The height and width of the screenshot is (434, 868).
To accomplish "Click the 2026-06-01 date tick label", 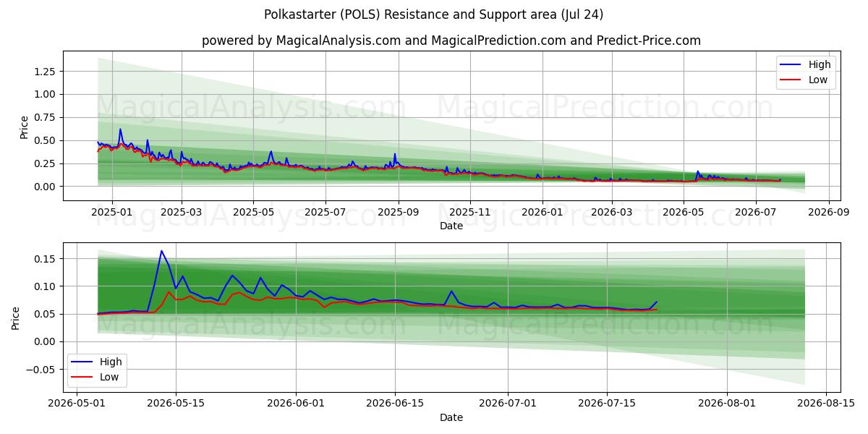I will [296, 404].
